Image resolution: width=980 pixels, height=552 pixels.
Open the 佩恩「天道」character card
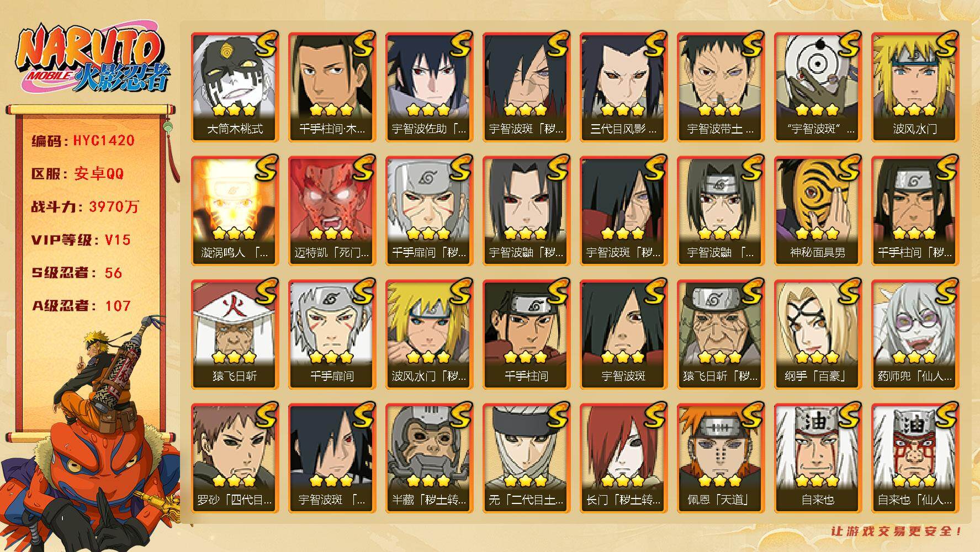721,458
